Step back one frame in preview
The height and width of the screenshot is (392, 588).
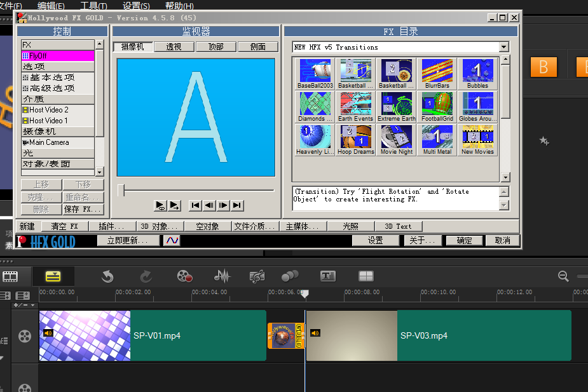(209, 205)
